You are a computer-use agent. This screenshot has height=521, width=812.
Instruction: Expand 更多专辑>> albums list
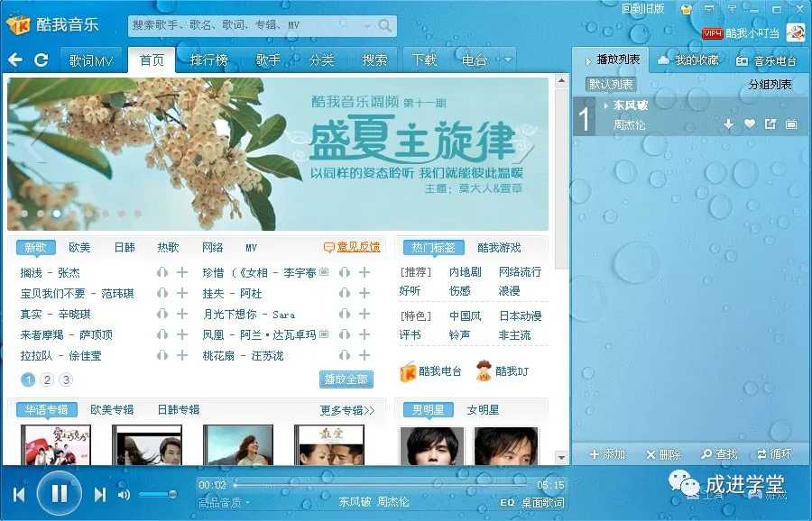click(x=347, y=410)
